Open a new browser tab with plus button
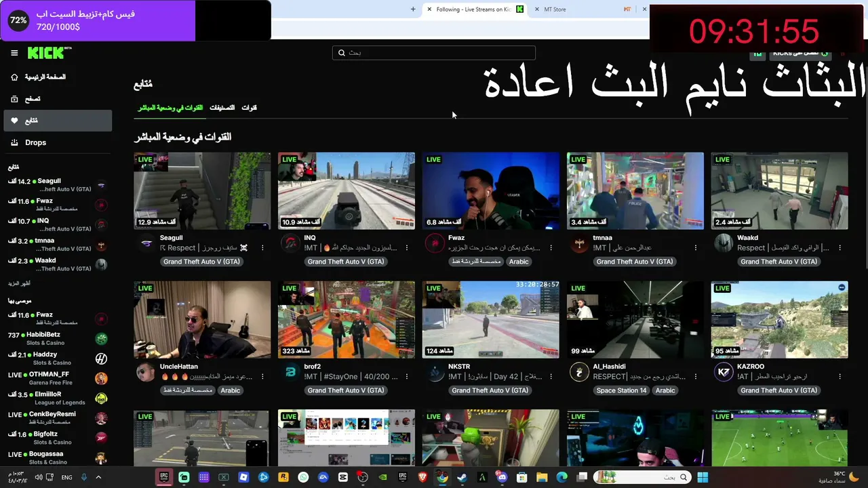 [x=413, y=9]
